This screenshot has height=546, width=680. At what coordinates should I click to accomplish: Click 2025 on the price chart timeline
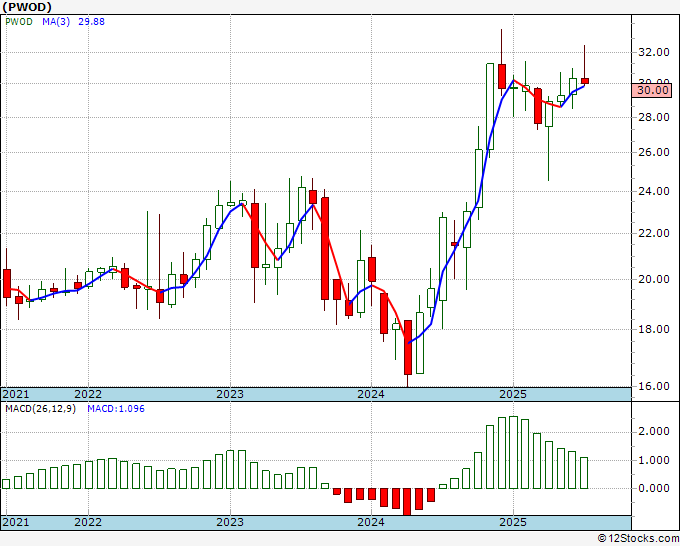[513, 394]
